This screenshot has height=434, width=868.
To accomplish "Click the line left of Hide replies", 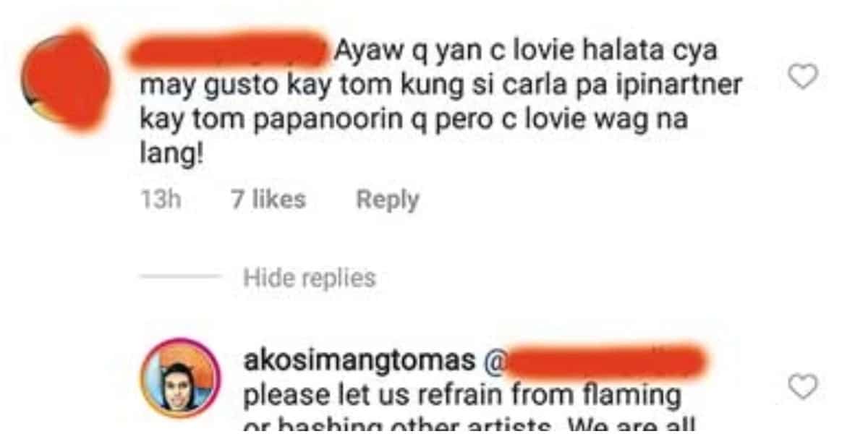I will pos(180,277).
